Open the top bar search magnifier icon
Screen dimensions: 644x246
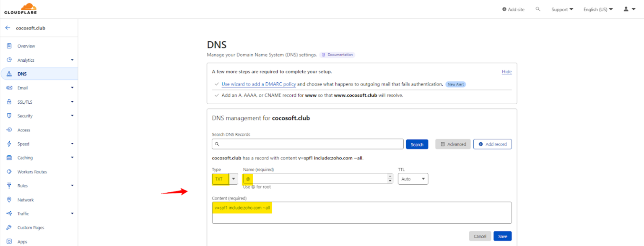(538, 9)
